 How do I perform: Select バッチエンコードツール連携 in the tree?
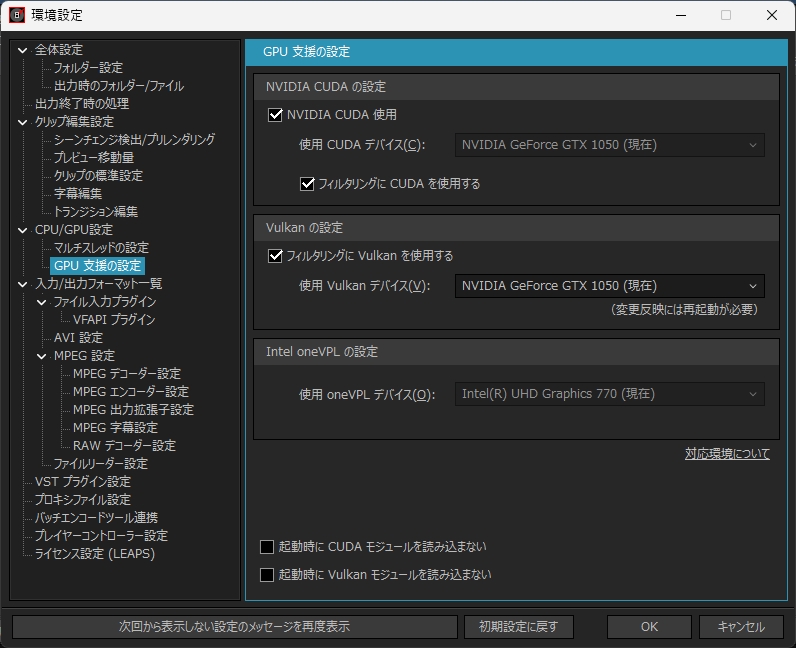96,518
